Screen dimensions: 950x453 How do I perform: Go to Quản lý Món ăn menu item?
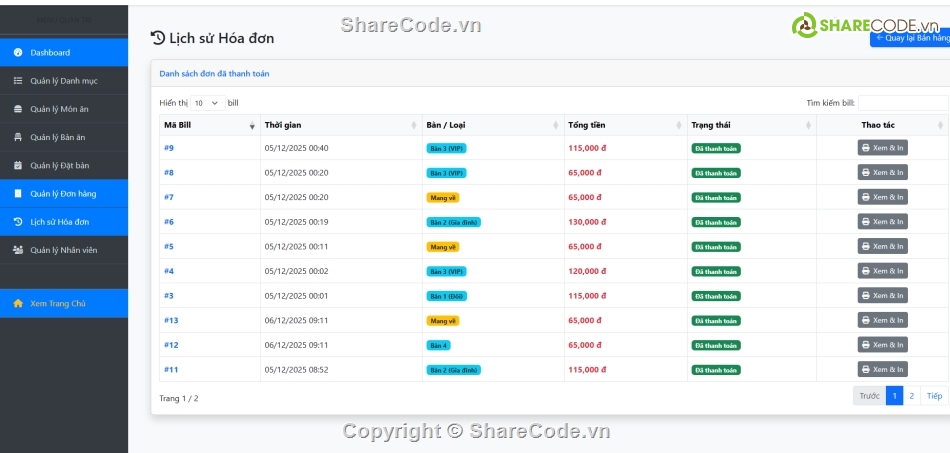coord(64,109)
